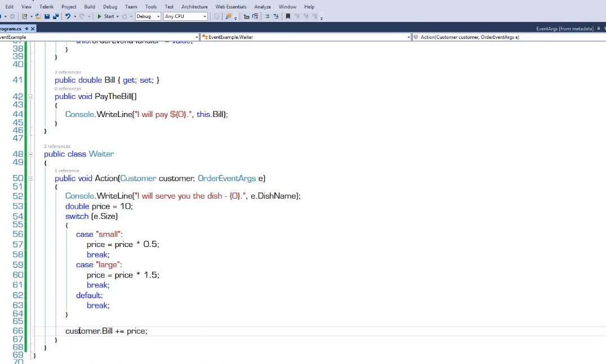This screenshot has height=364, width=606.
Task: Click "1 reference" above Action method
Action: coord(67,170)
